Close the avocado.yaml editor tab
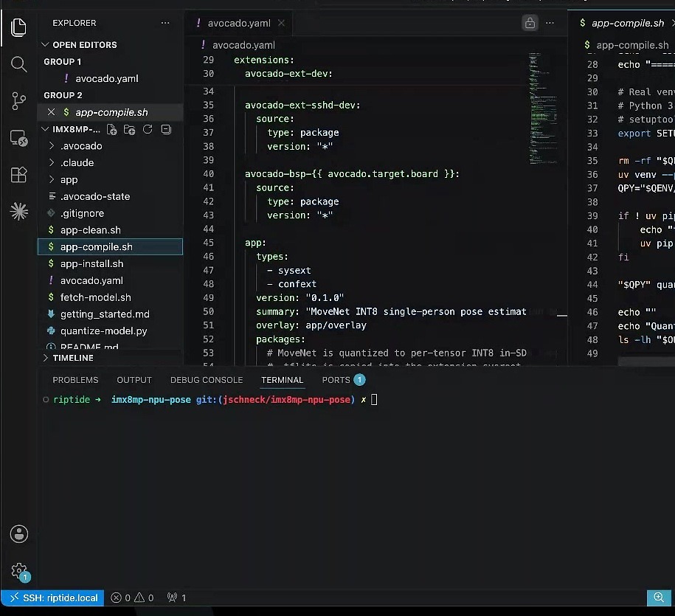The height and width of the screenshot is (616, 675). pyautogui.click(x=281, y=23)
